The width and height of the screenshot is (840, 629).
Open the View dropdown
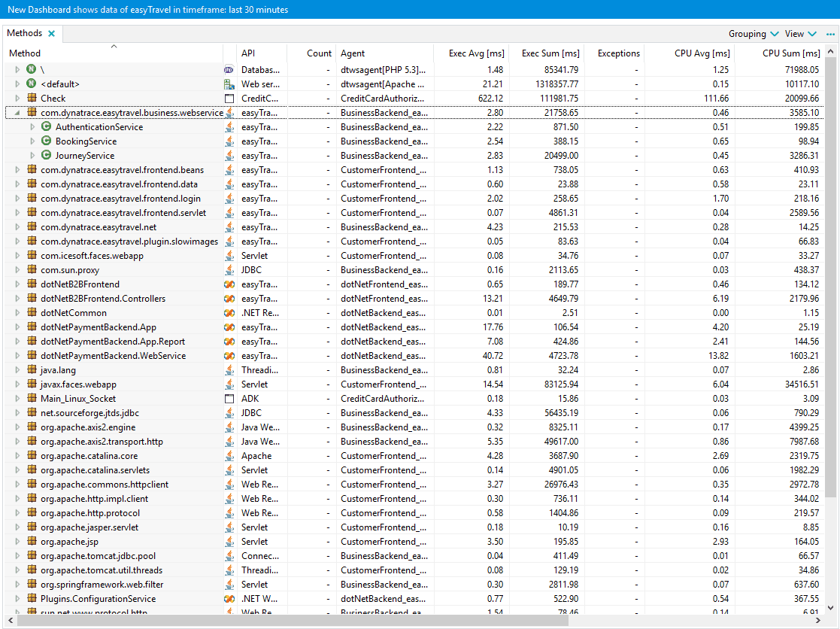click(800, 34)
